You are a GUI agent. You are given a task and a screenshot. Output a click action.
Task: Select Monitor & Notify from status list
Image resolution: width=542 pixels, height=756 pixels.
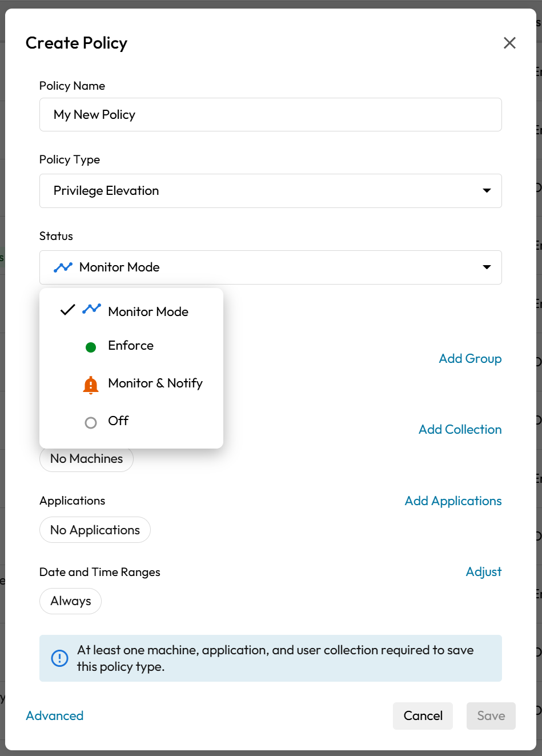(x=155, y=383)
